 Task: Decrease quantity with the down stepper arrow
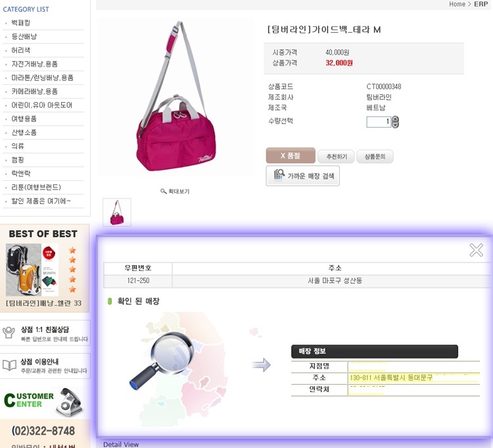coord(395,124)
